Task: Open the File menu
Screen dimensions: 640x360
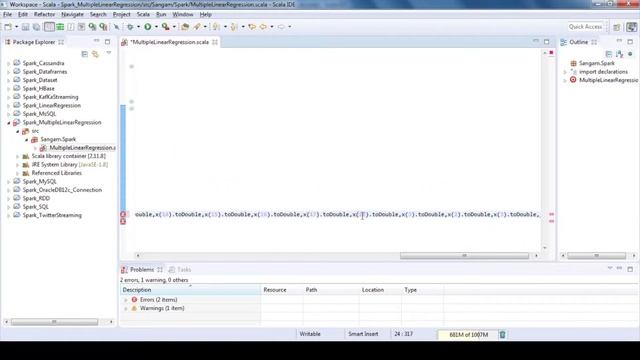Action: tap(7, 14)
